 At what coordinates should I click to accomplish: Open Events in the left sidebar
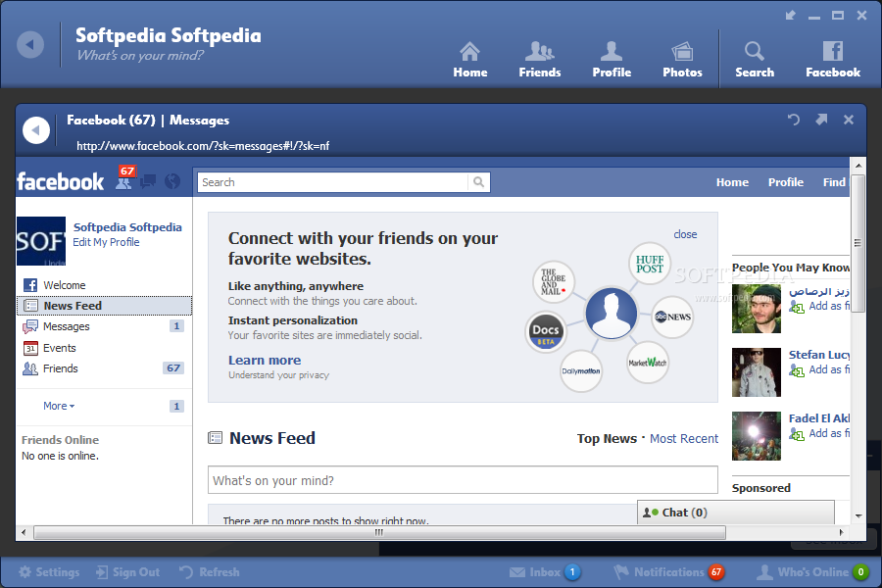[x=104, y=348]
